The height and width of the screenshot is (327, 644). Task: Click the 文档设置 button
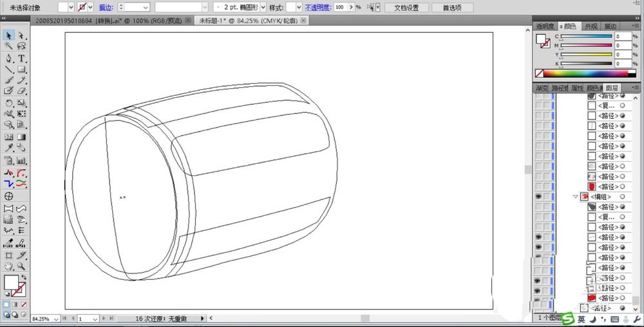click(406, 7)
